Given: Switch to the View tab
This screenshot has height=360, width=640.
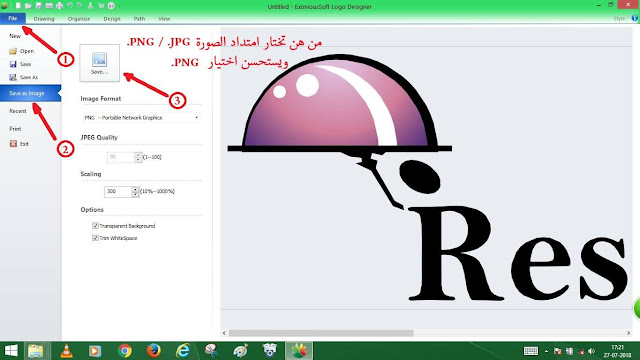Looking at the screenshot, I should click(x=164, y=19).
